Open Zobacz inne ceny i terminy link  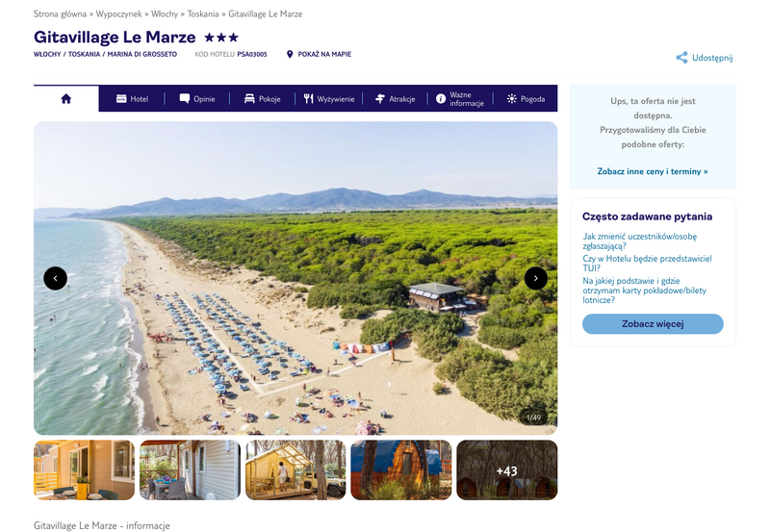652,171
